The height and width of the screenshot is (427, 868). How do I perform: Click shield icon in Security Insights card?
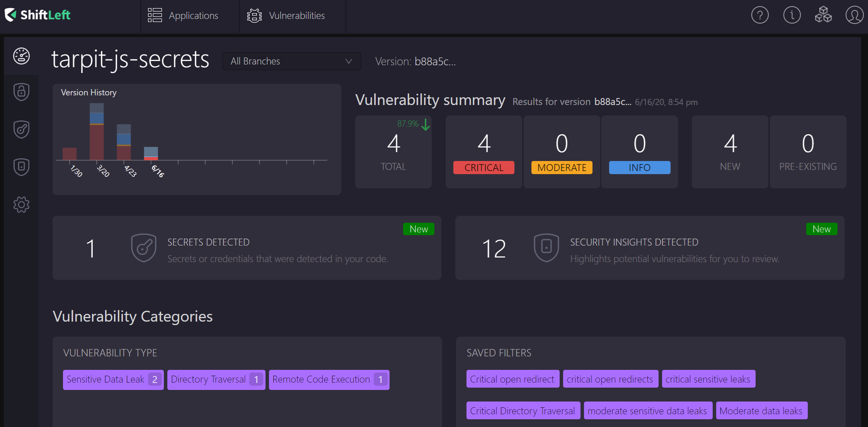[546, 248]
